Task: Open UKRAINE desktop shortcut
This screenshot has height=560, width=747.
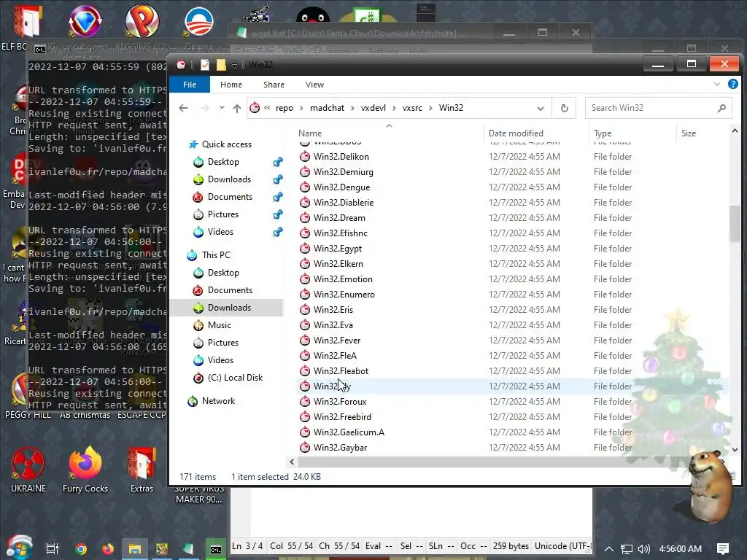Action: point(28,470)
